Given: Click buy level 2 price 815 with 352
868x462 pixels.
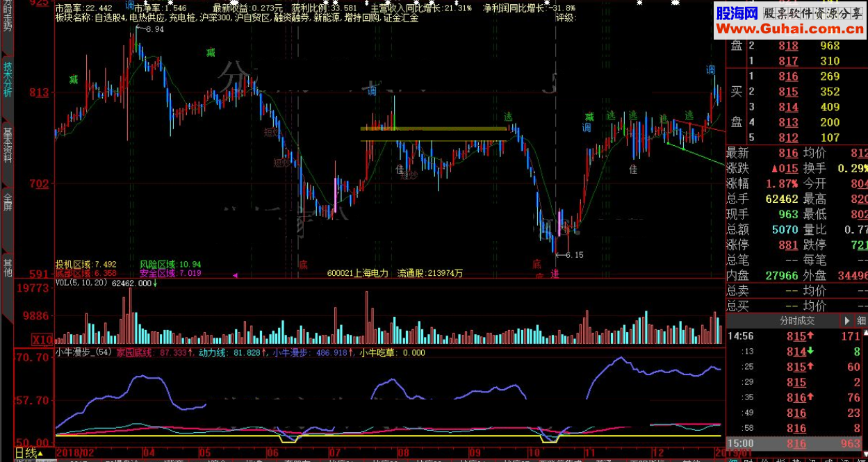Looking at the screenshot, I should [788, 92].
